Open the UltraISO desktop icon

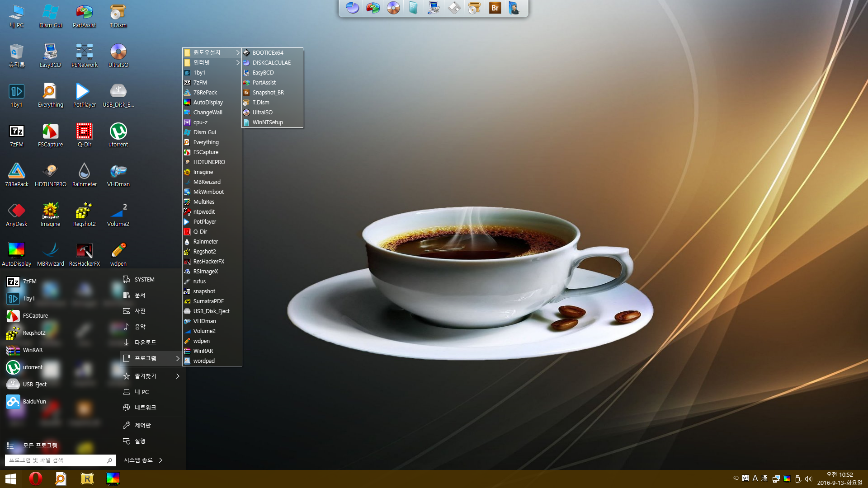coord(118,56)
